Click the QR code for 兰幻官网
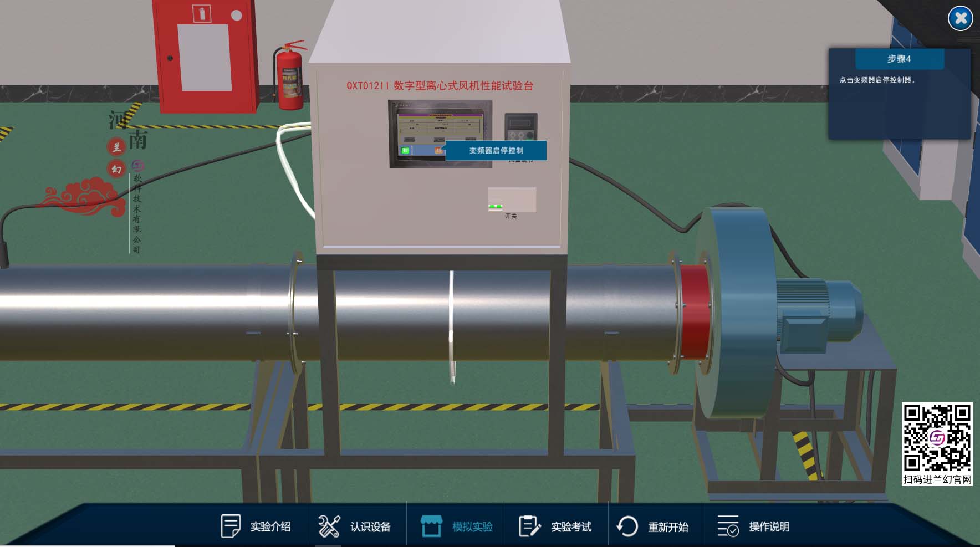This screenshot has height=547, width=980. click(x=937, y=438)
